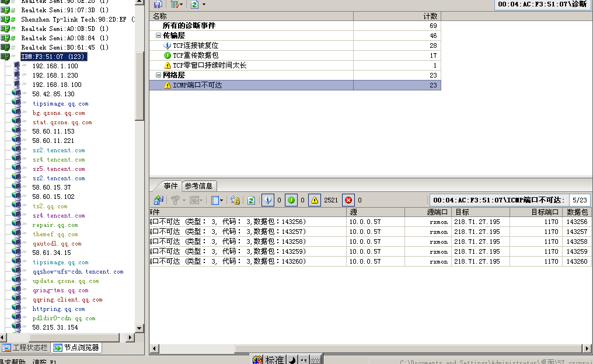This screenshot has width=593, height=364.
Task: Open the diagnosis settings checklist dropdown arrow
Action: coord(181,5)
